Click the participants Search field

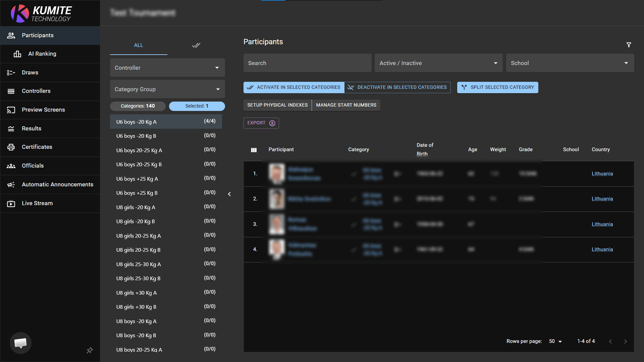[307, 63]
